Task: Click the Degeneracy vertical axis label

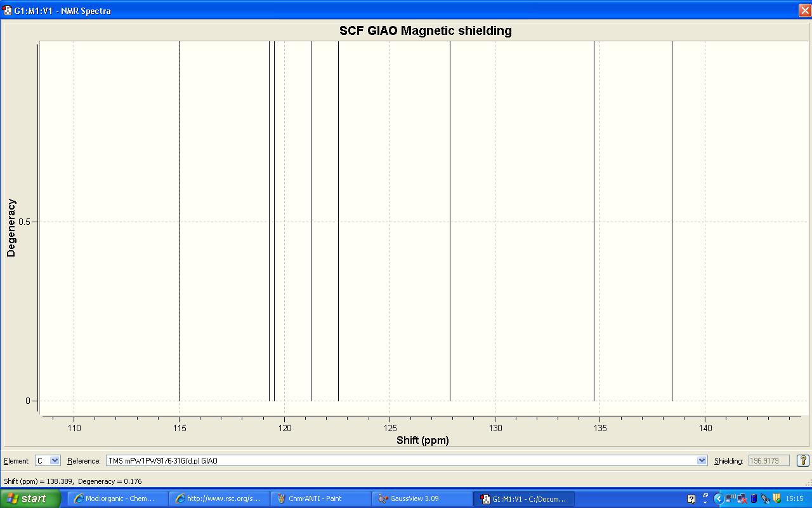Action: tap(11, 228)
